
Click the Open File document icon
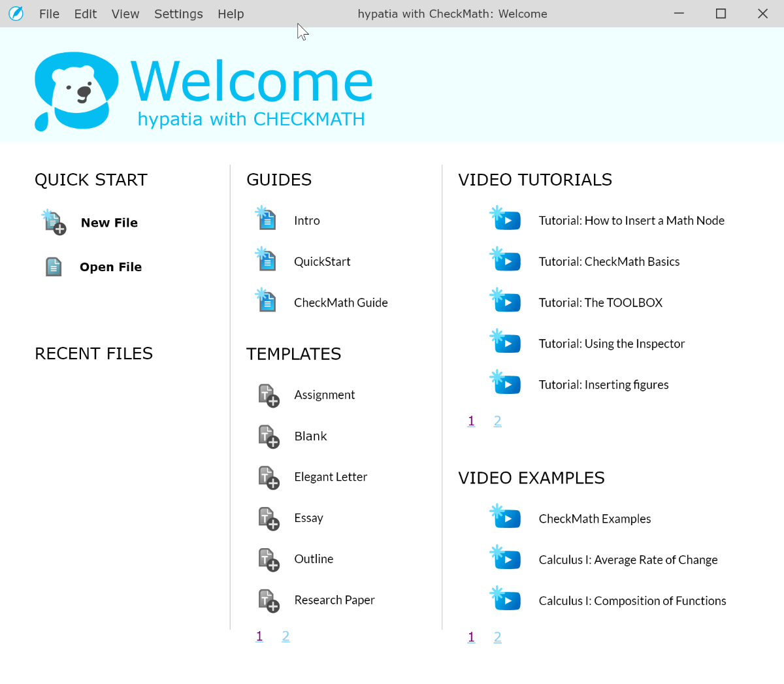(54, 267)
